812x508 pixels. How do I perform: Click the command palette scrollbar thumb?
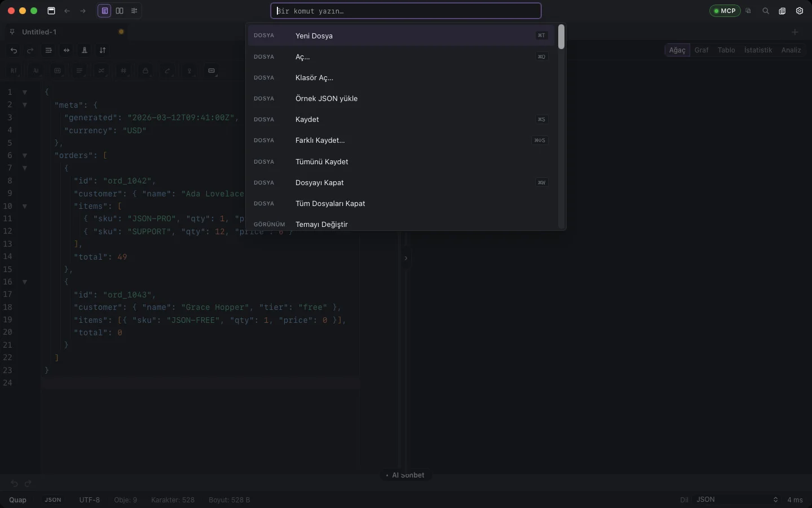562,37
